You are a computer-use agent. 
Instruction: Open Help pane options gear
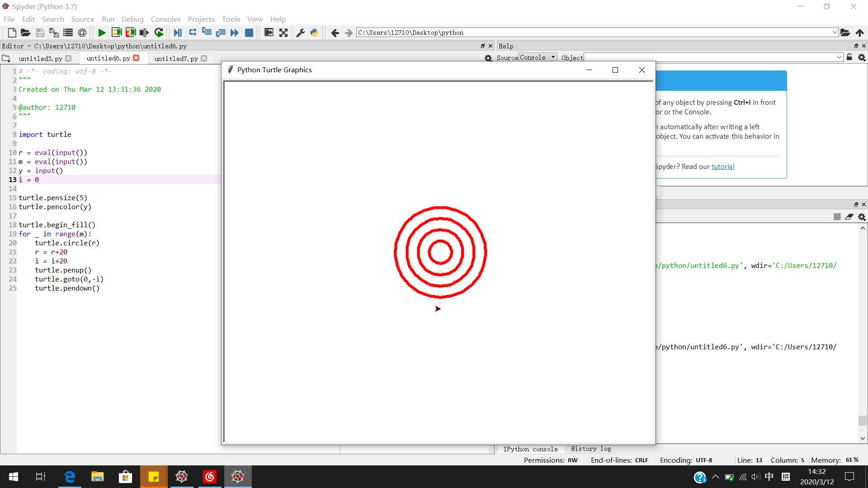tap(862, 57)
